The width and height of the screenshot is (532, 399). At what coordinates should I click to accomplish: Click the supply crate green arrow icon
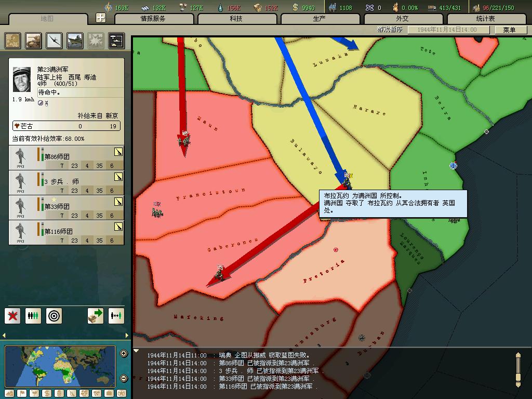coord(96,316)
